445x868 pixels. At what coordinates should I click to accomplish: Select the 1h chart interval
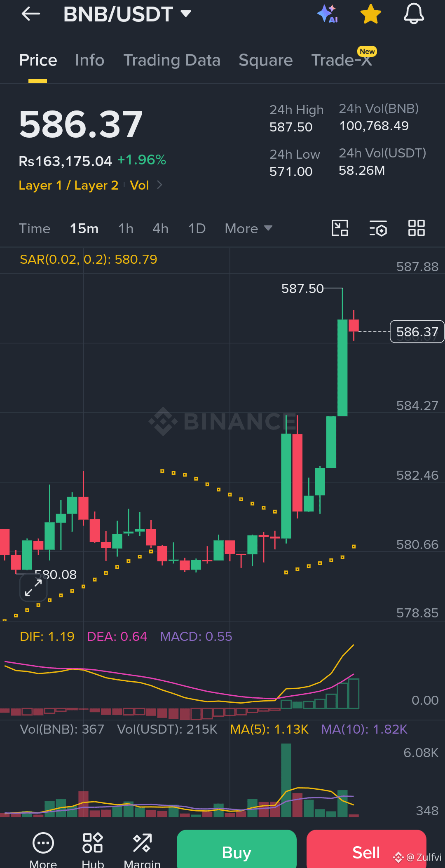tap(126, 228)
